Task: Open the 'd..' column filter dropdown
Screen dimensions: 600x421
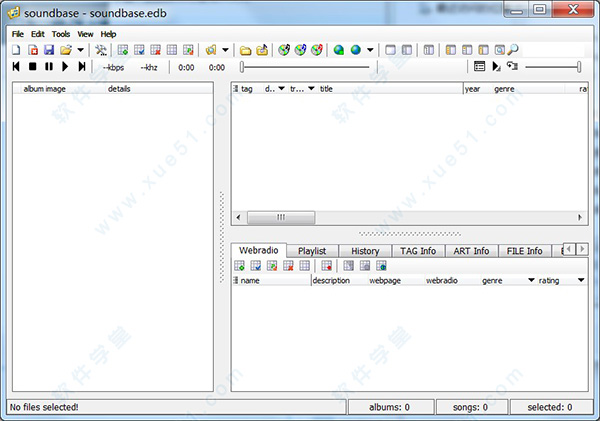Action: tap(282, 89)
